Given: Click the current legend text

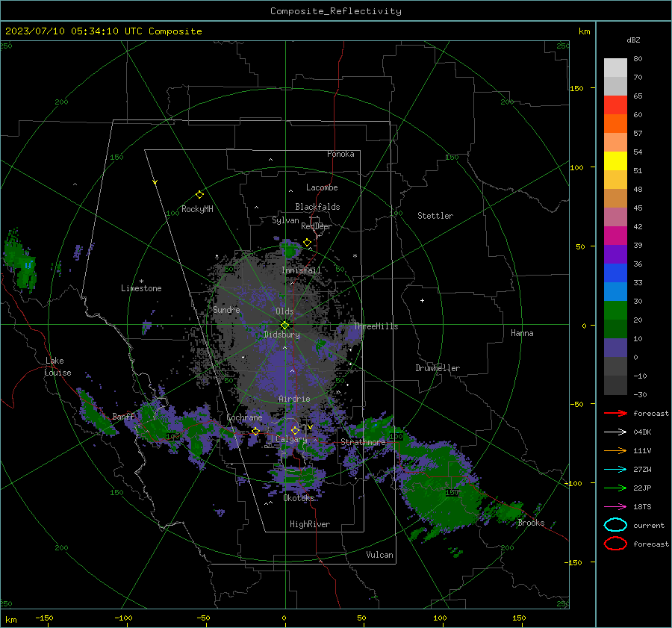Looking at the screenshot, I should point(649,525).
